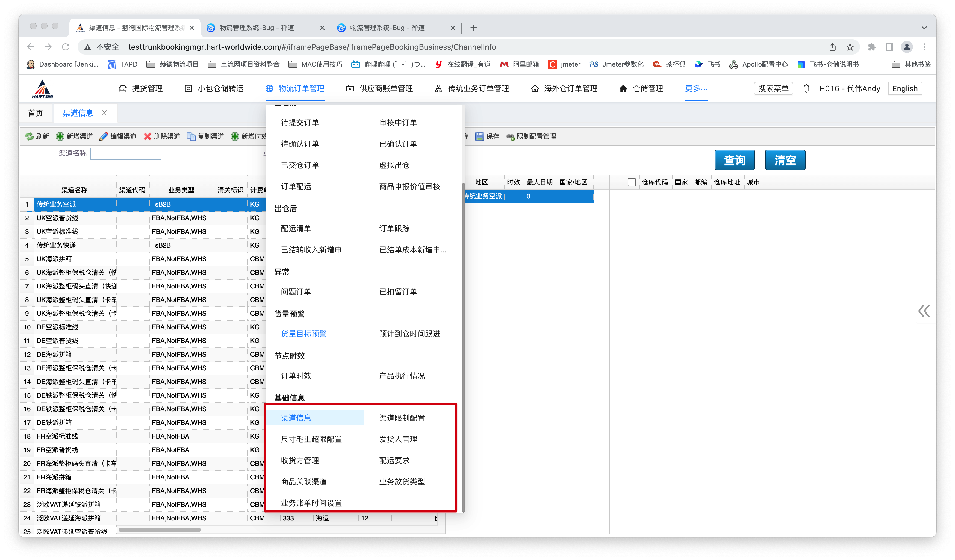Click the refresh 刷新 toolbar icon
This screenshot has height=560, width=955.
point(30,136)
